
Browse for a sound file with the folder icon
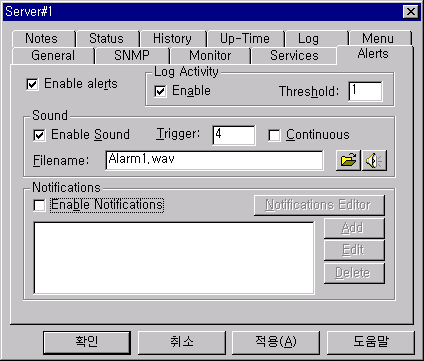(x=348, y=161)
